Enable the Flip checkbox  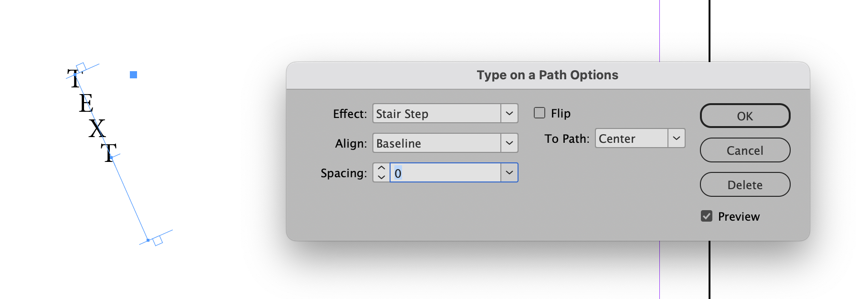pyautogui.click(x=540, y=112)
